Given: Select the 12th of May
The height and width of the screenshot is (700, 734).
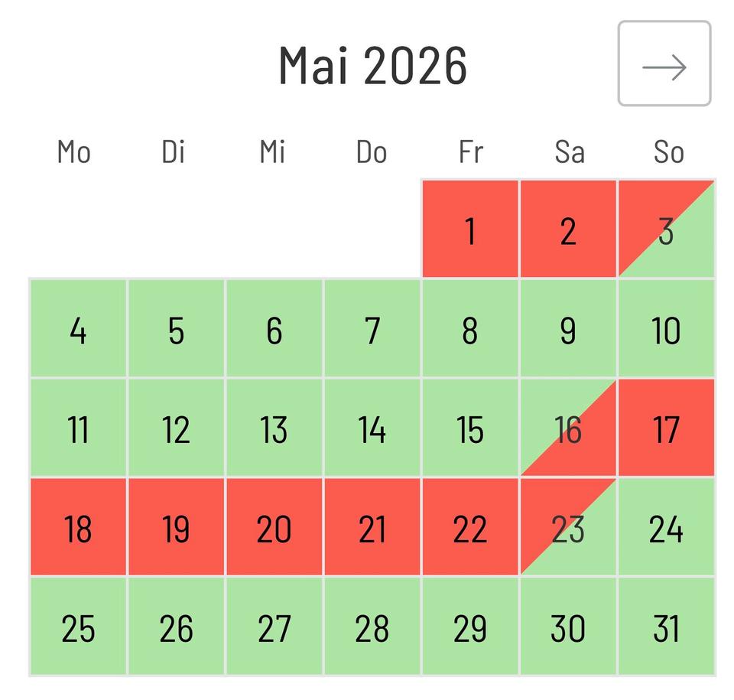Looking at the screenshot, I should pos(176,428).
